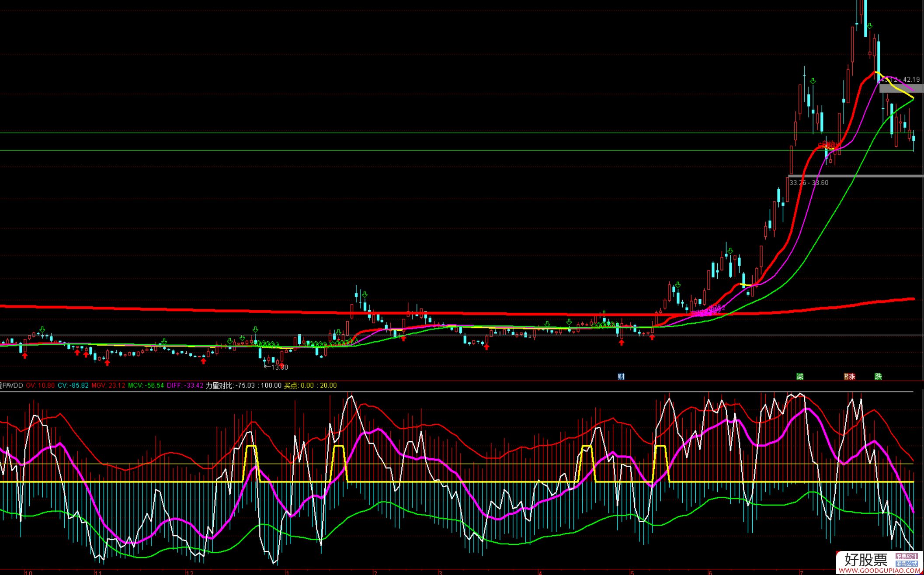Image resolution: width=924 pixels, height=575 pixels.
Task: Click month 7 on the time axis
Action: click(x=801, y=572)
